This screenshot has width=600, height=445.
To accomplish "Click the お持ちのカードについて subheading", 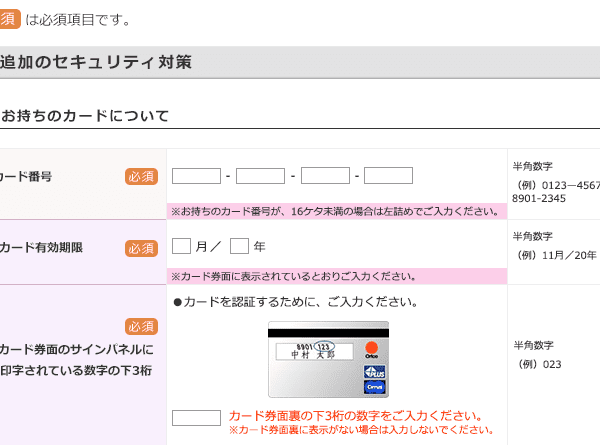I will (85, 116).
